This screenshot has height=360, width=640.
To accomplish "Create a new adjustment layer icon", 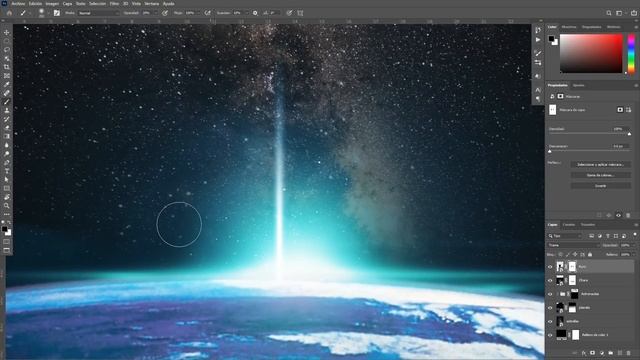I will [x=602, y=353].
